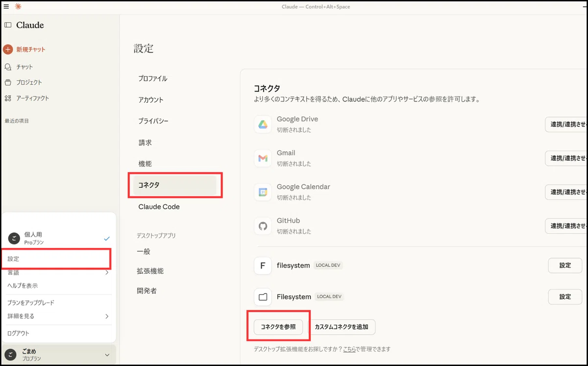Click the LOCAL DEV badge beside lowercase filesystem
The width and height of the screenshot is (588, 366).
click(328, 266)
